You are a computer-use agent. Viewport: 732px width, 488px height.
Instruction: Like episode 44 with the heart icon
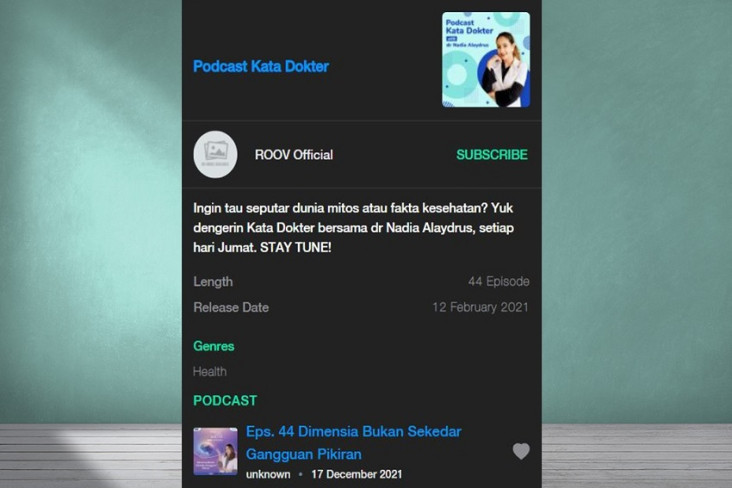coord(521,451)
